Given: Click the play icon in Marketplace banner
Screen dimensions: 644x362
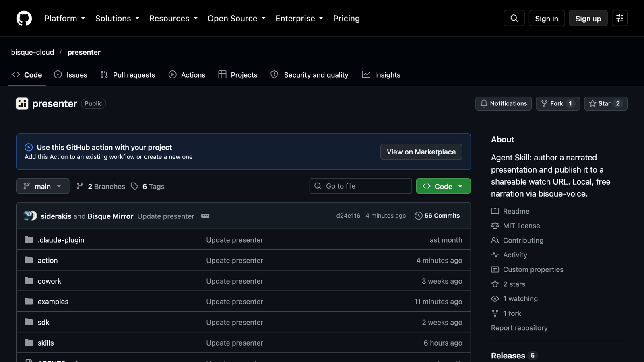Looking at the screenshot, I should coord(29,147).
